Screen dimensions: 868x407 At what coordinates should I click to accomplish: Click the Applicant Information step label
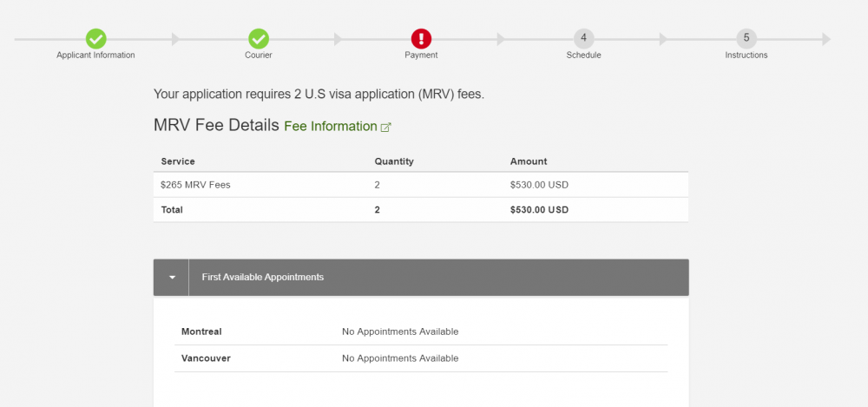95,56
